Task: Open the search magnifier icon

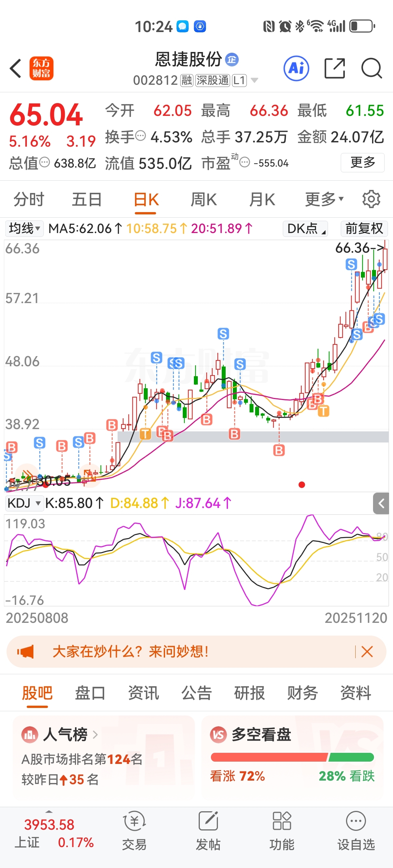Action: (x=371, y=68)
